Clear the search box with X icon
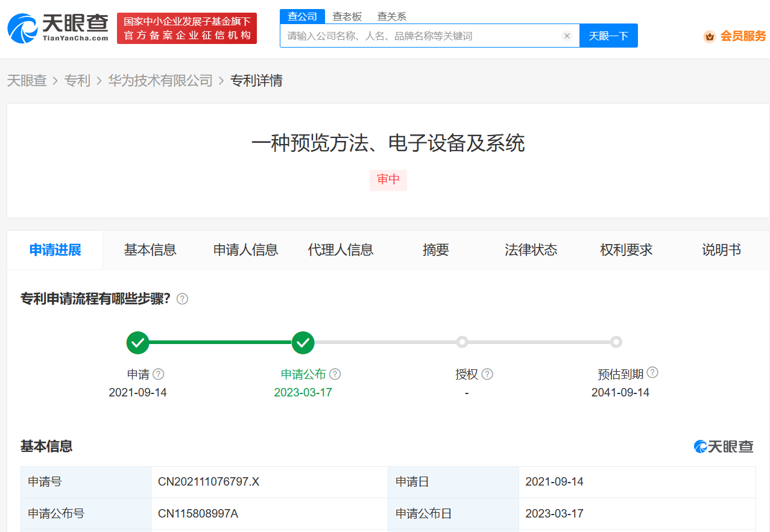The width and height of the screenshot is (770, 532). [567, 36]
